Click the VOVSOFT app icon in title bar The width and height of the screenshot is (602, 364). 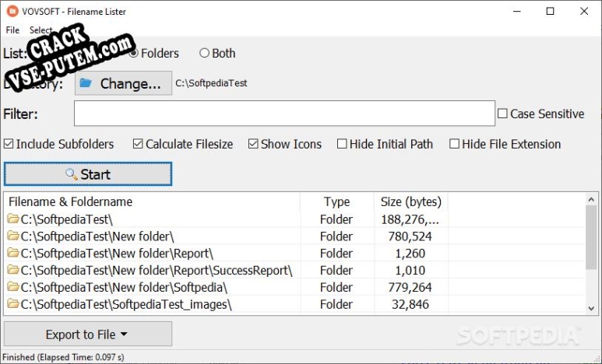click(12, 11)
